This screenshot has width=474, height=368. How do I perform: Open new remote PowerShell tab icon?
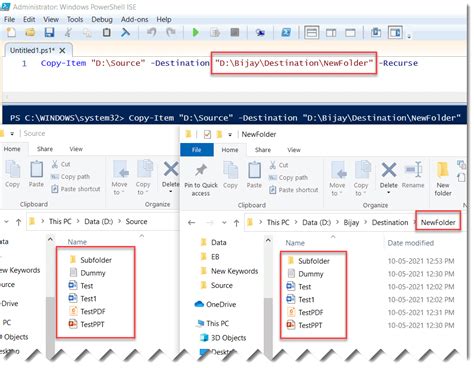pos(260,32)
